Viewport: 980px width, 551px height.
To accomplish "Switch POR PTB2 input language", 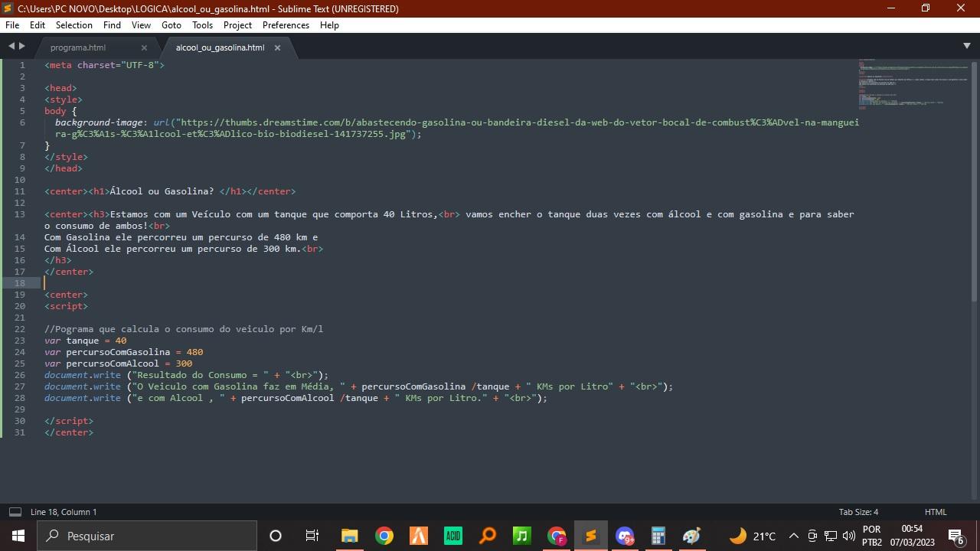I will tap(872, 536).
